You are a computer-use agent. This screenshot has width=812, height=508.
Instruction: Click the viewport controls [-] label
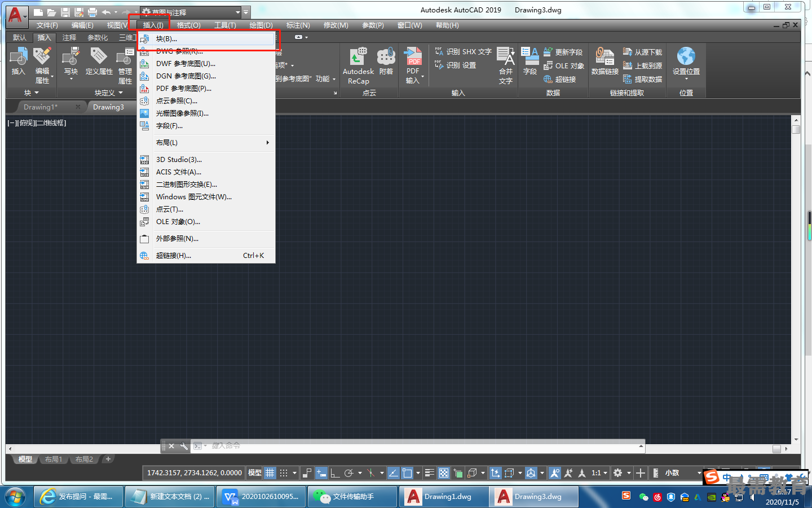pyautogui.click(x=12, y=122)
